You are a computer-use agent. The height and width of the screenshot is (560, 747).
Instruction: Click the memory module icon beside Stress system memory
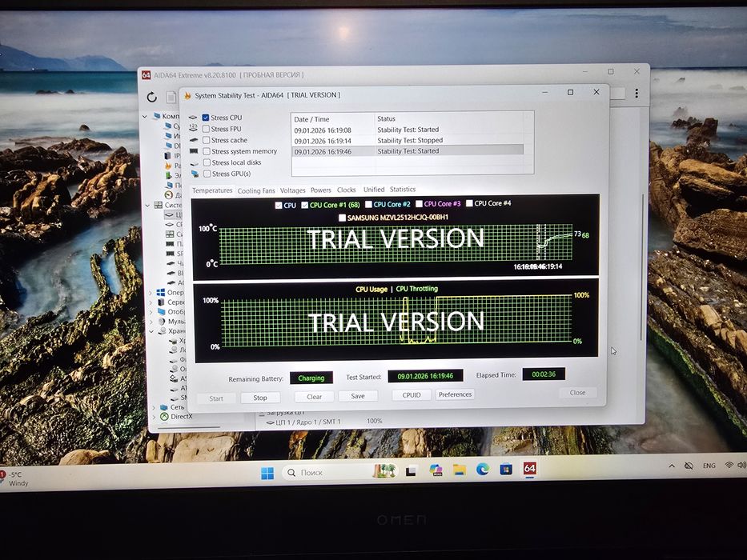[x=194, y=151]
